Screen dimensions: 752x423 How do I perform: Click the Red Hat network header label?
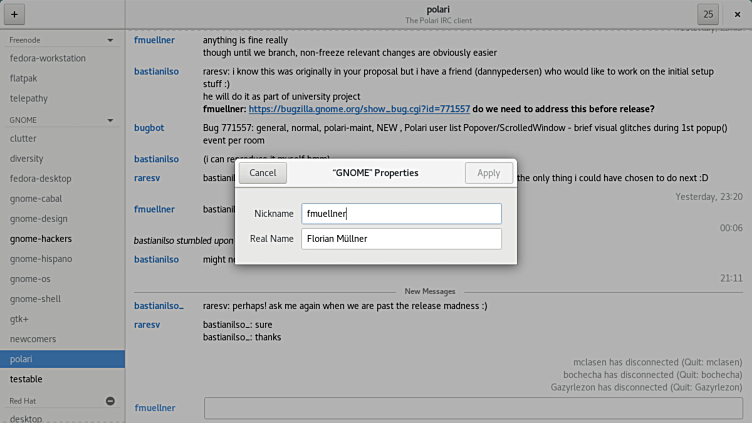[x=23, y=401]
